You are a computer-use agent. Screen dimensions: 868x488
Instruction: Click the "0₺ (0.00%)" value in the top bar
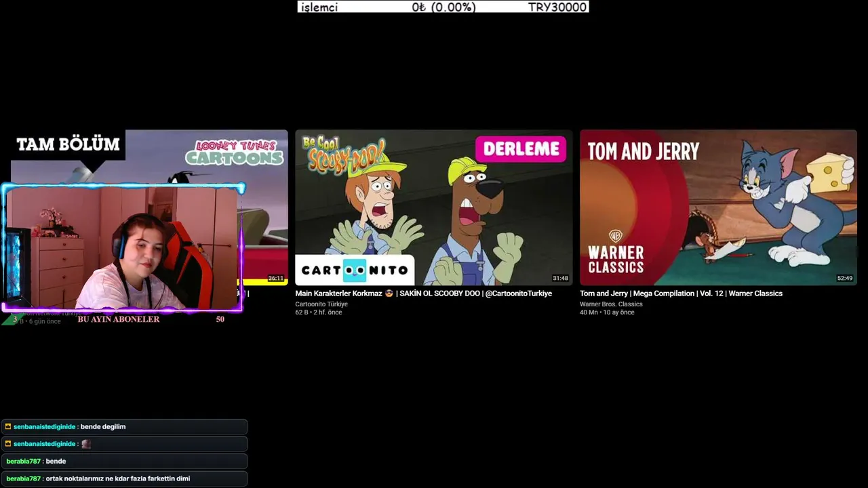pos(443,7)
